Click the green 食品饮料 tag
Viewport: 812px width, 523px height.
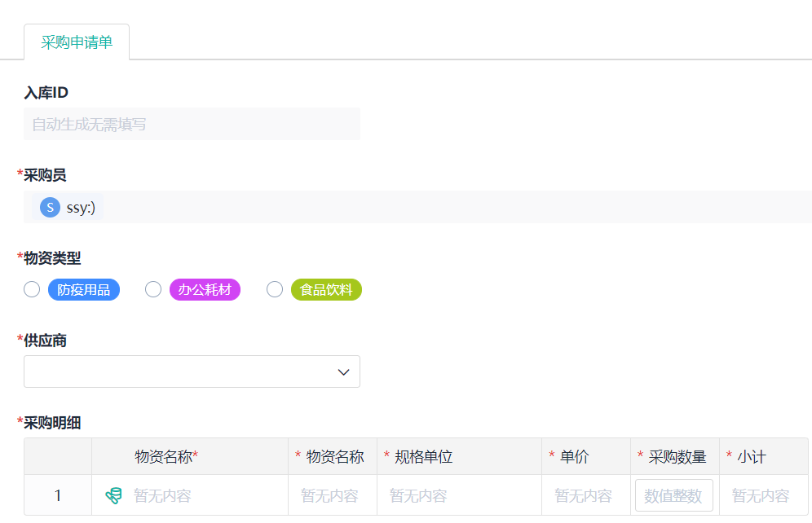(x=326, y=290)
